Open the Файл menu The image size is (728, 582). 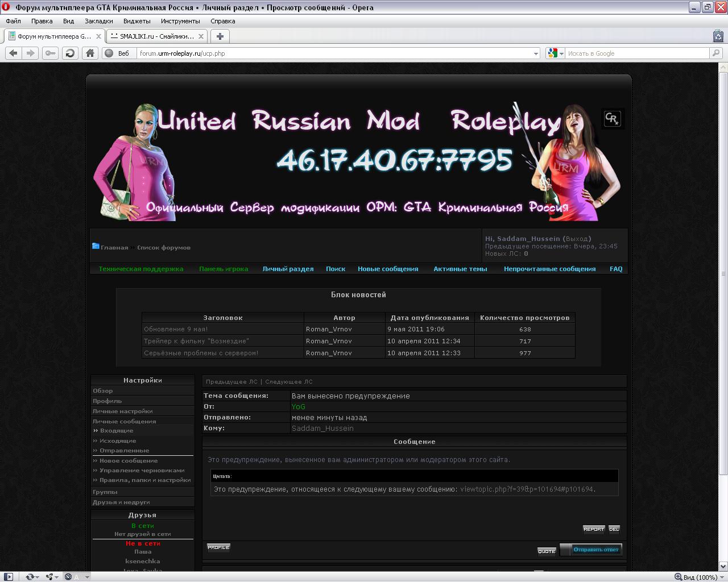13,21
